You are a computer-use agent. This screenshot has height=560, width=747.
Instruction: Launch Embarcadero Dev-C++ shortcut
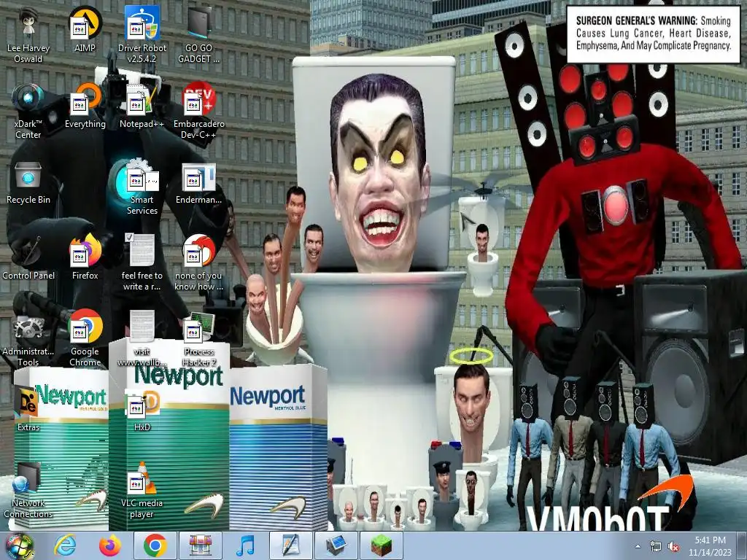(198, 112)
